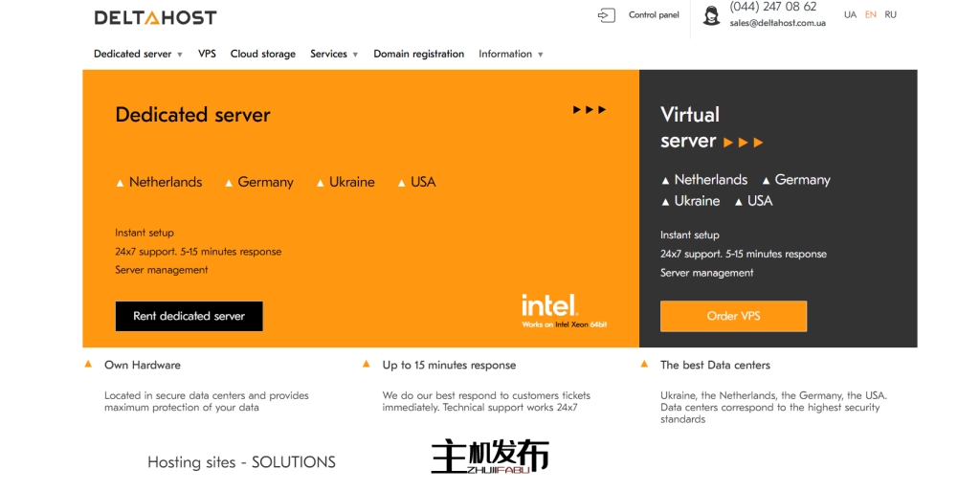Expand the Dedicated server dropdown arrow
Image resolution: width=980 pixels, height=491 pixels.
click(180, 55)
